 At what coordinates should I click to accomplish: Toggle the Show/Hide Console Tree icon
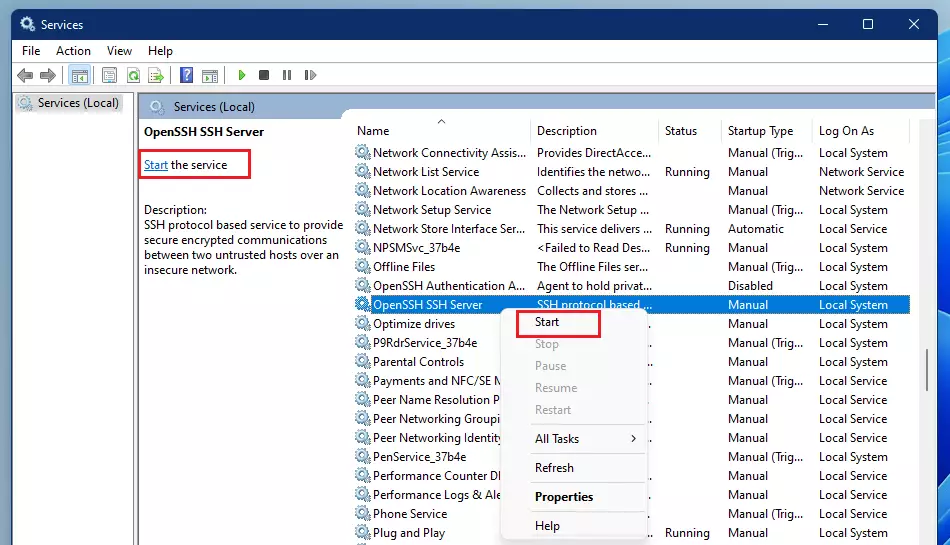tap(79, 75)
